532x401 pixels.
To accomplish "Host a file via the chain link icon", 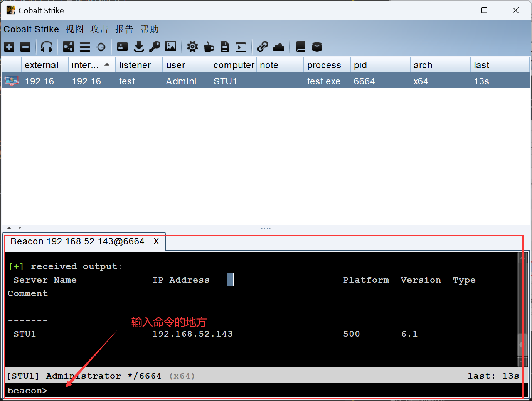I will pos(263,47).
